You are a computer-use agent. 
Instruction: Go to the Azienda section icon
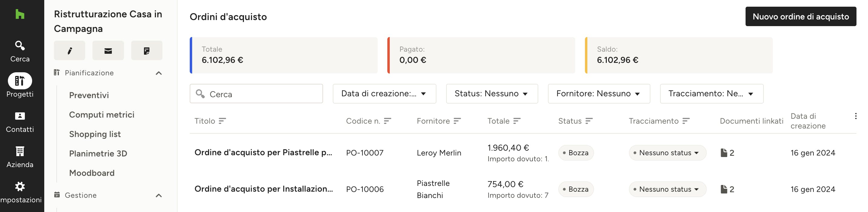[20, 152]
